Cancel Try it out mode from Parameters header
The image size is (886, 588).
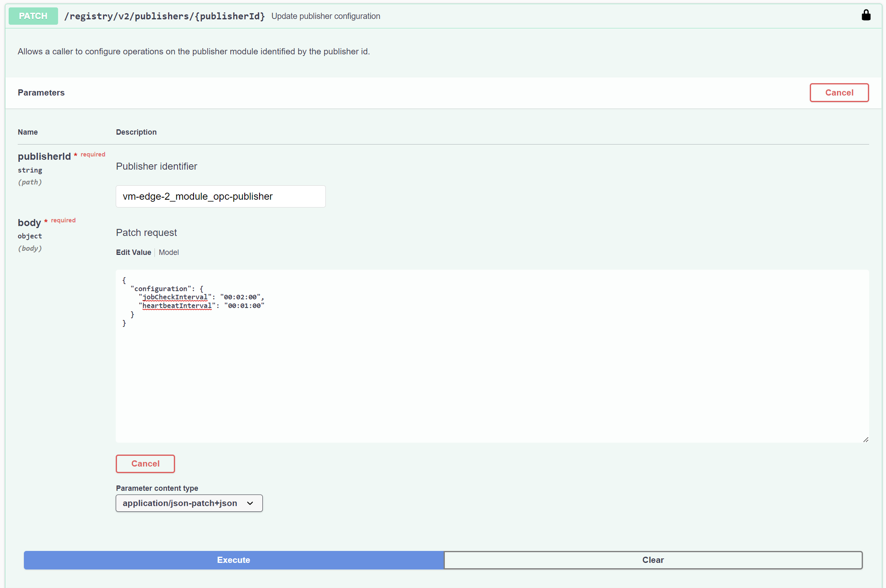[x=839, y=93]
